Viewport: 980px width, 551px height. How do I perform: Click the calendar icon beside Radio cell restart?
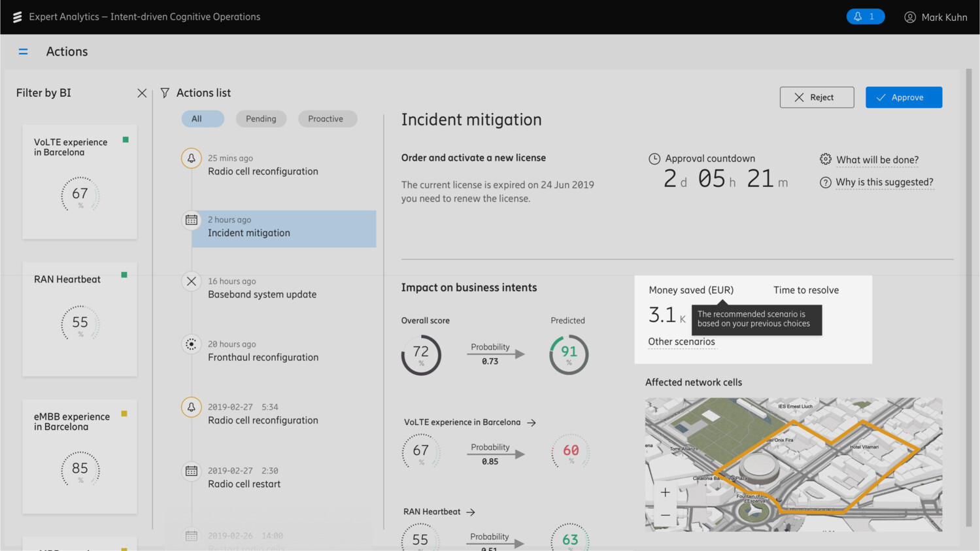coord(191,471)
